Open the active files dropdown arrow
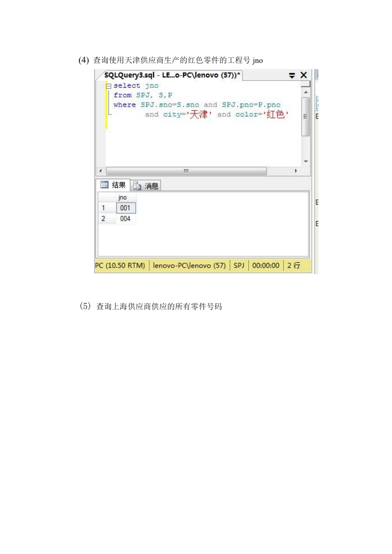392x554 pixels. [292, 75]
